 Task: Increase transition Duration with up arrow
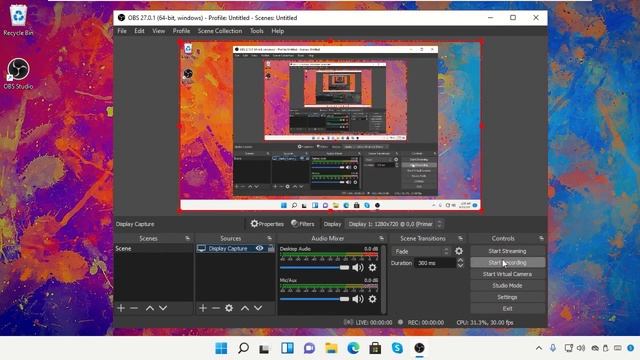point(460,260)
